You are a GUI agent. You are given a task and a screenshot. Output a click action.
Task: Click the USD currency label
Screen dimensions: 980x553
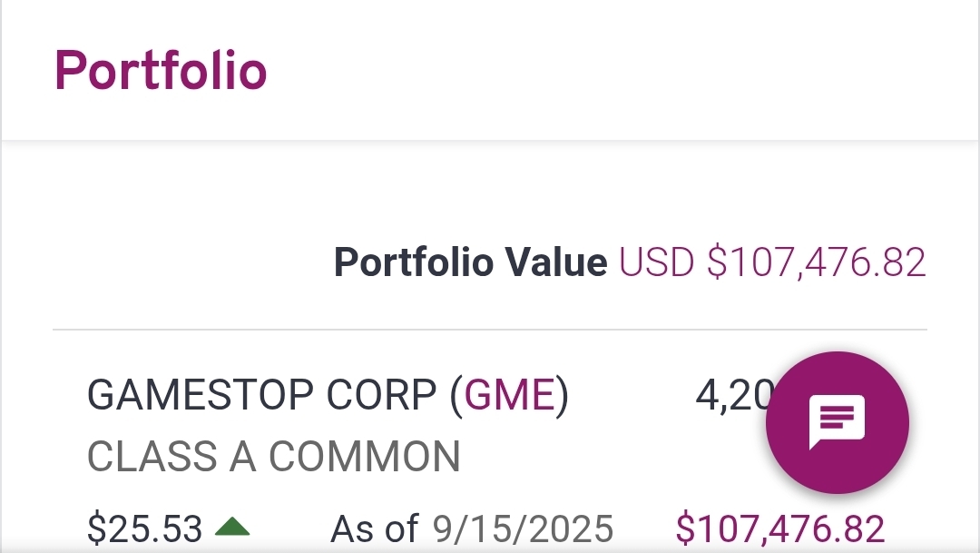(656, 262)
